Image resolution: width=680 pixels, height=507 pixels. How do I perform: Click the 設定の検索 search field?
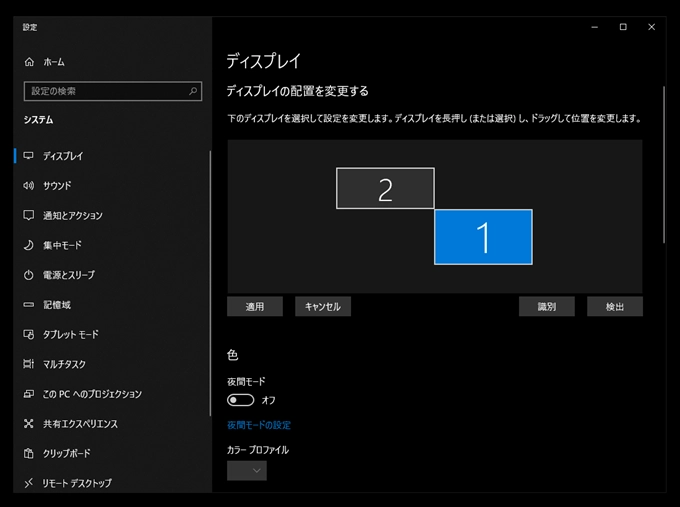[113, 91]
